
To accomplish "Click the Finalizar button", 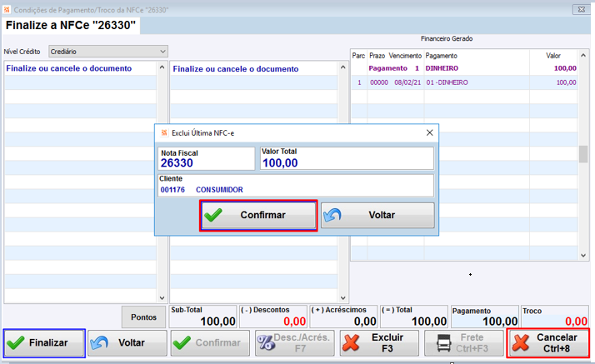I will click(x=44, y=343).
